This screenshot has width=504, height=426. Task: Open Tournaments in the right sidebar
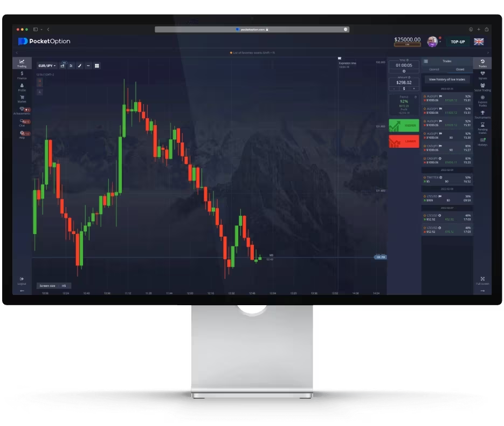click(x=482, y=114)
